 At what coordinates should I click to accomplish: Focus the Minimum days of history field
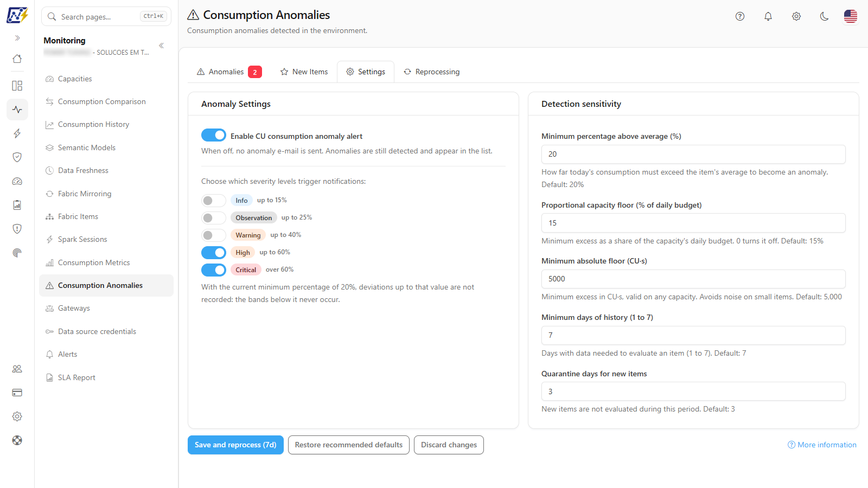[693, 335]
